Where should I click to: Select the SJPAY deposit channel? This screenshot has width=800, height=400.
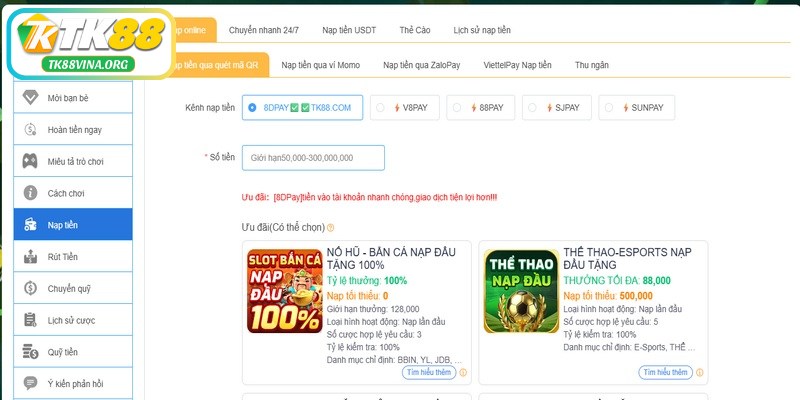pyautogui.click(x=557, y=108)
